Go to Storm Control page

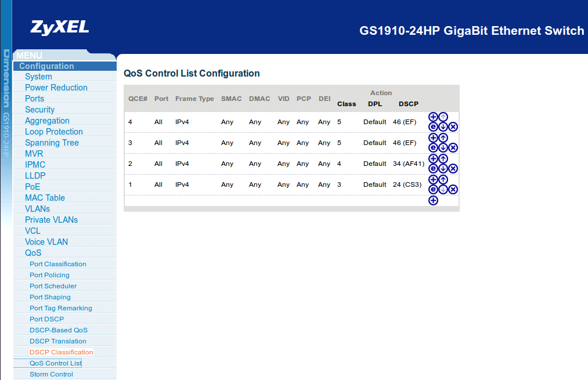pyautogui.click(x=51, y=374)
